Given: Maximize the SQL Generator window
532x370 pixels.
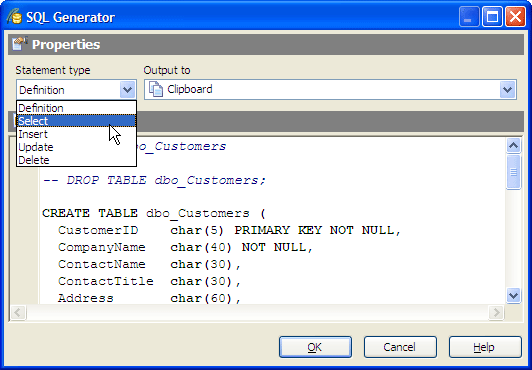Looking at the screenshot, I should click(x=492, y=17).
